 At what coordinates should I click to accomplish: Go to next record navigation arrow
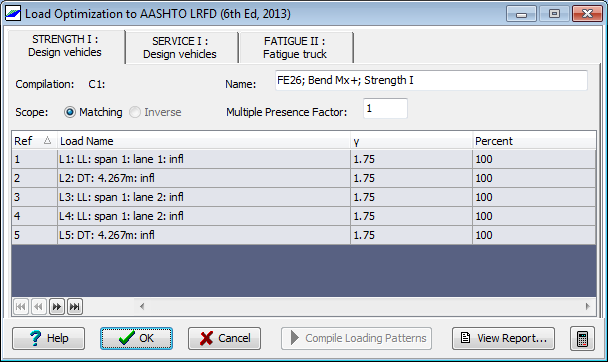click(57, 307)
